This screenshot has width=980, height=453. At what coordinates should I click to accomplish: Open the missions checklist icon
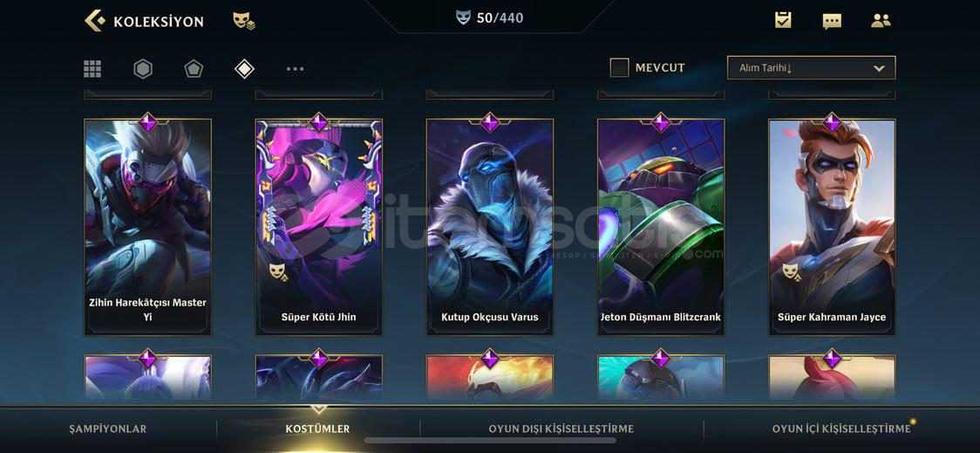(783, 20)
